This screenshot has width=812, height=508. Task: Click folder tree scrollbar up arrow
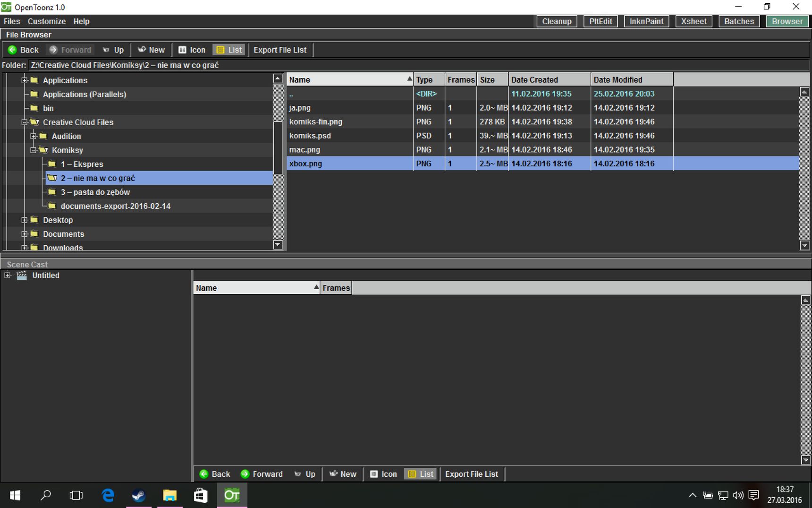pos(278,78)
